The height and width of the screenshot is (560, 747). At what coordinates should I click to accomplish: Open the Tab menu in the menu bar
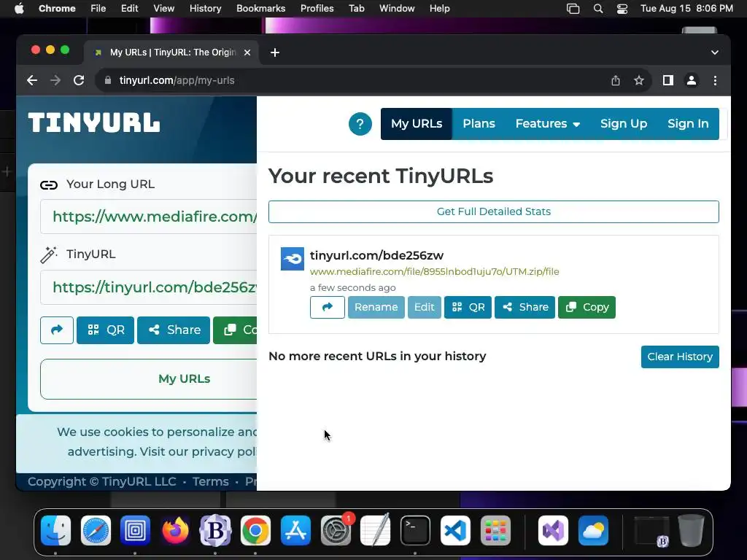click(356, 9)
